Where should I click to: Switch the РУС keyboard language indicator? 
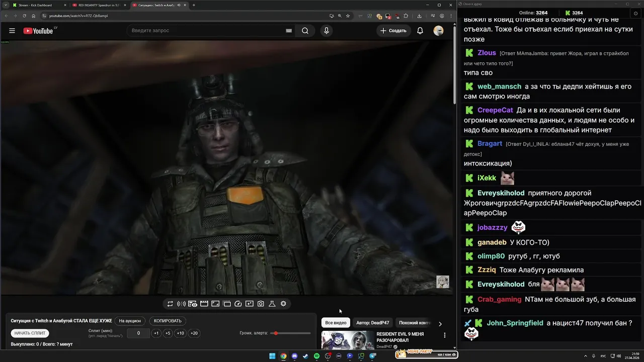pos(604,356)
